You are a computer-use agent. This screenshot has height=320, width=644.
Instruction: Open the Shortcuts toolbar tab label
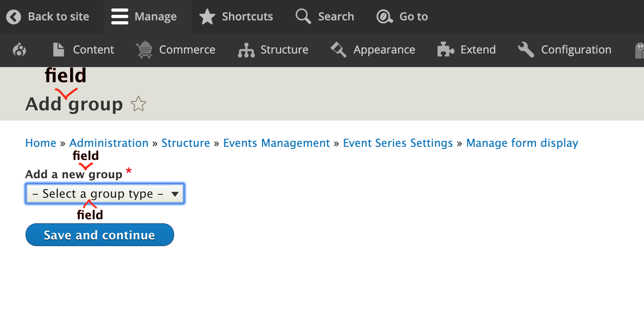[247, 17]
